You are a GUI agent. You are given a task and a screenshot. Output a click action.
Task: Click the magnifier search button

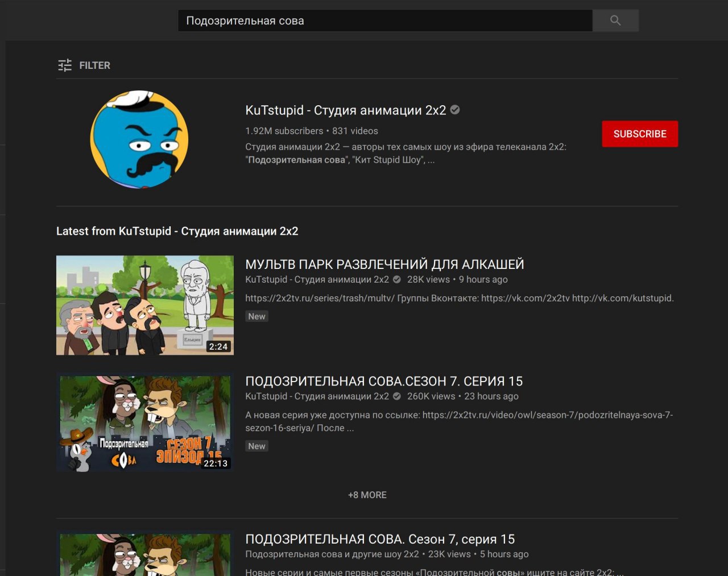pyautogui.click(x=615, y=20)
